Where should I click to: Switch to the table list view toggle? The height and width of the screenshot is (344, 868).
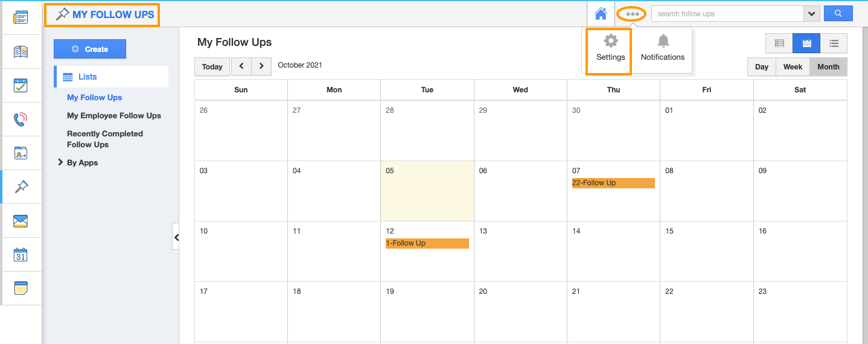(x=779, y=43)
